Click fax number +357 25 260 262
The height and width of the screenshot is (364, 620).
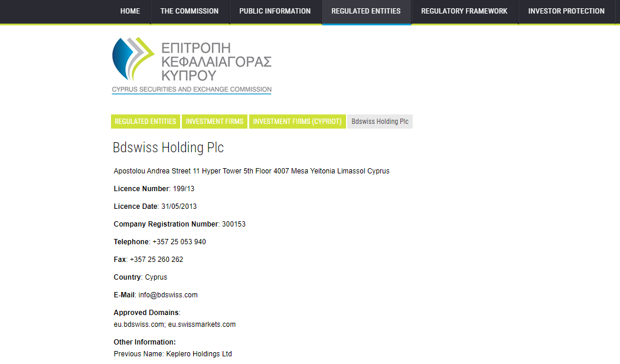156,260
